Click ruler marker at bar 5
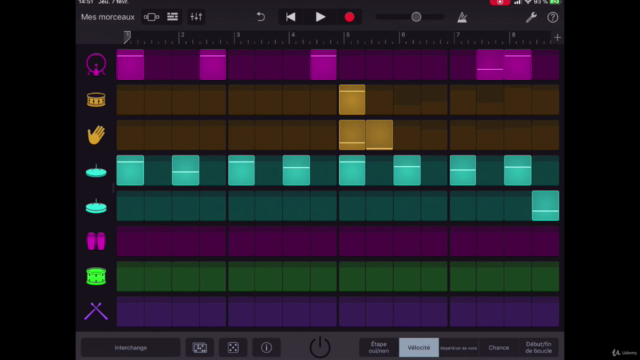 coord(348,36)
